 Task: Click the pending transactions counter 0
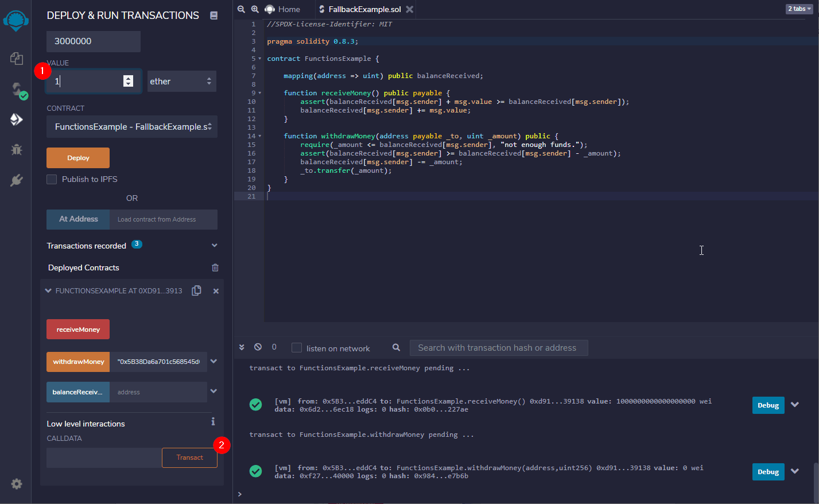(x=274, y=347)
